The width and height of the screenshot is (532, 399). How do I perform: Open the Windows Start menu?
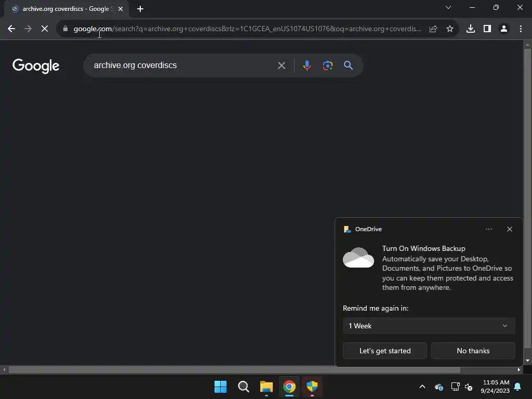[x=220, y=387]
